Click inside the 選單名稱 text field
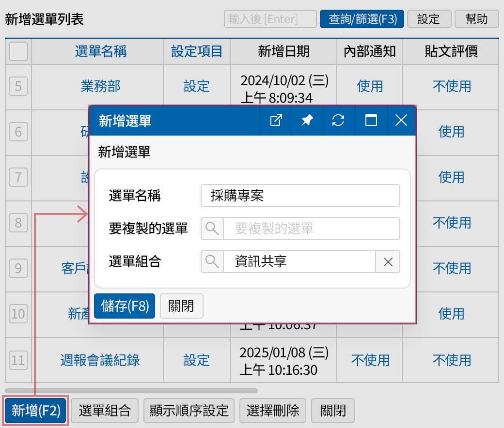504x428 pixels. point(300,196)
